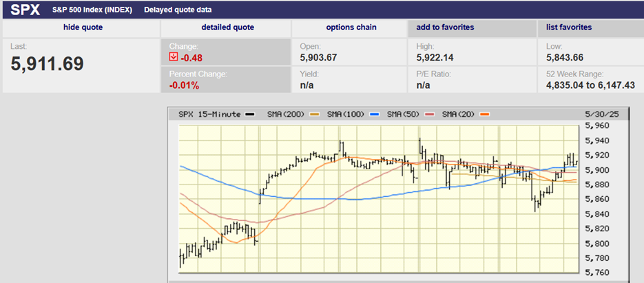644x283 pixels.
Task: Click the last price 5,911.69
Action: [x=48, y=64]
